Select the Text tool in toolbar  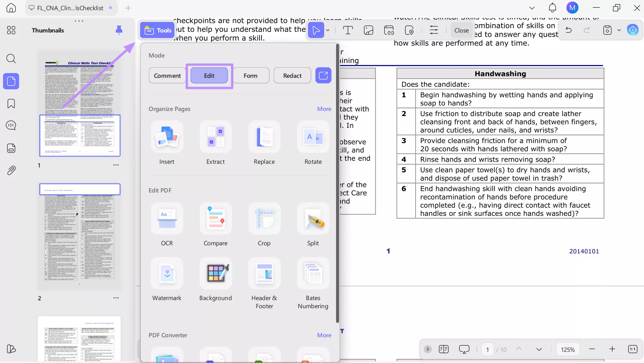pyautogui.click(x=348, y=30)
